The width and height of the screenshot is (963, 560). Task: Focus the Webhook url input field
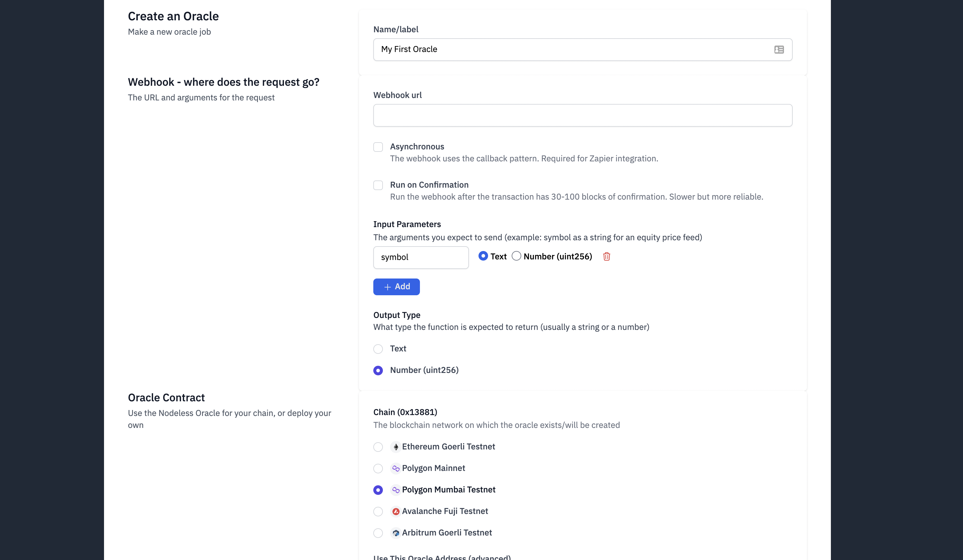(x=583, y=115)
